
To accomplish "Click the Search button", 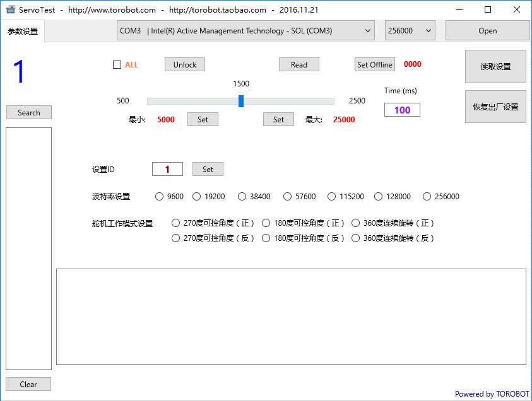I will (29, 112).
